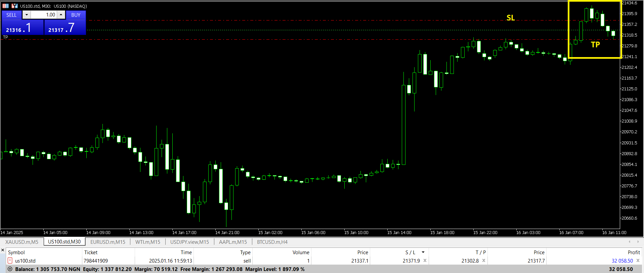Increase the trade volume with up arrow

[x=61, y=15]
